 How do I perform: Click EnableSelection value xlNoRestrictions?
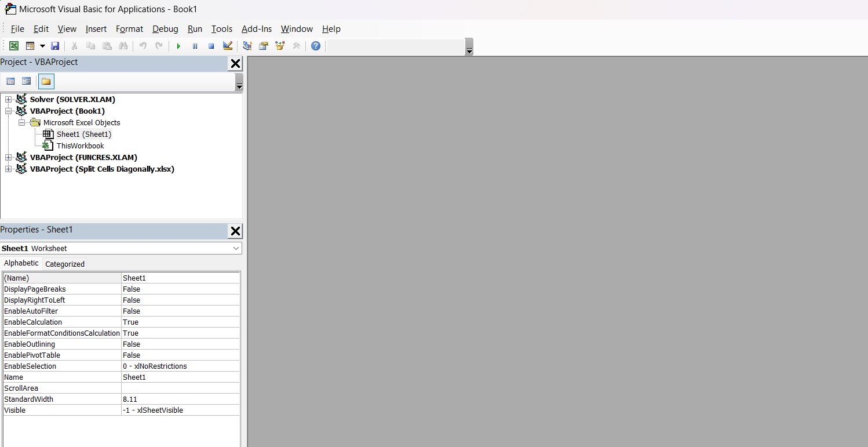[x=180, y=366]
